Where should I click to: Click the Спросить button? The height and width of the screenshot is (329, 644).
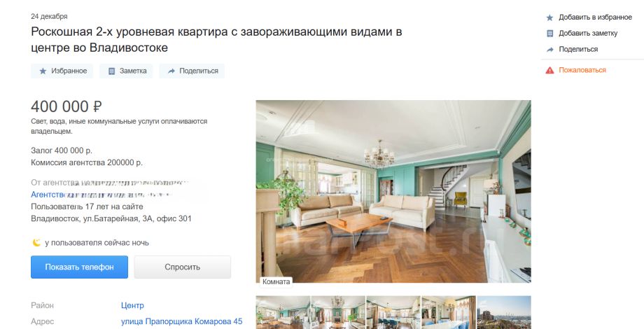(x=183, y=267)
